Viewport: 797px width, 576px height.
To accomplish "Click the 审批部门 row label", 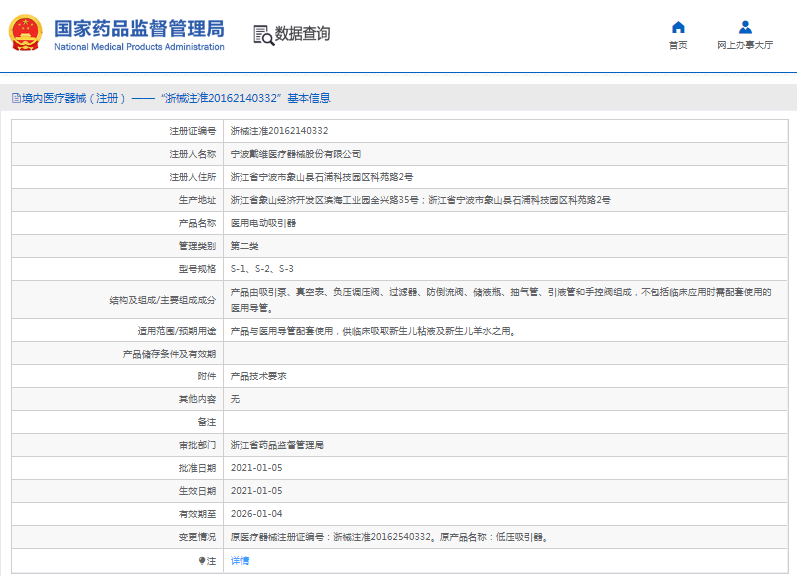I will 197,445.
